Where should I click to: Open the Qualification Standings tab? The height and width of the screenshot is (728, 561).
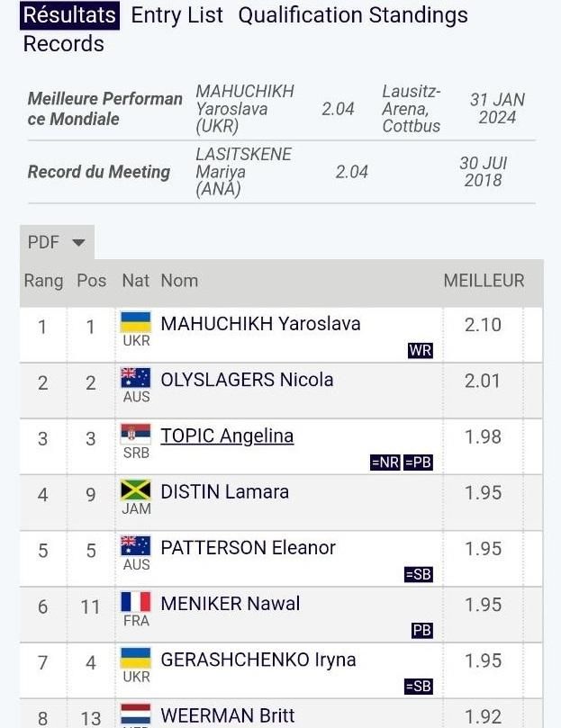click(x=353, y=15)
